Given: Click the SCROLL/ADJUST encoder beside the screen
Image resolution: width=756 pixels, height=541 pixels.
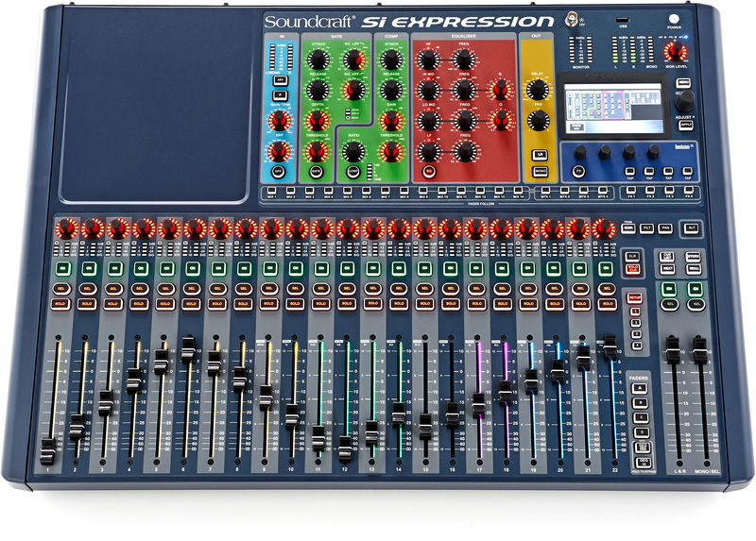Looking at the screenshot, I should click(684, 101).
